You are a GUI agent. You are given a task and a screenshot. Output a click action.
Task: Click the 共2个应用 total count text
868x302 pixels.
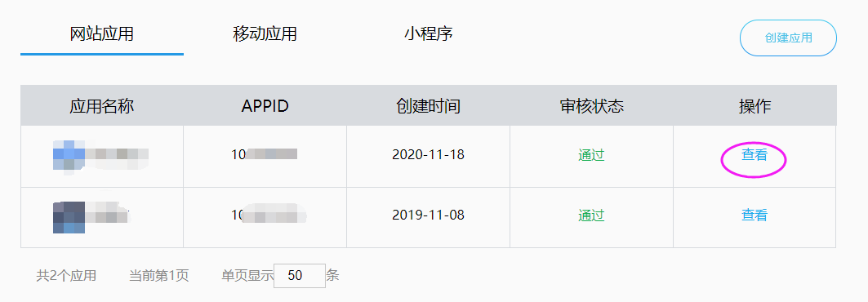tap(66, 275)
